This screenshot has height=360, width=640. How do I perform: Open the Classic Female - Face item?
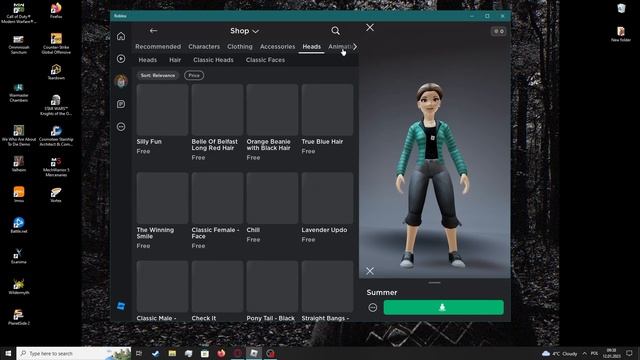click(218, 198)
